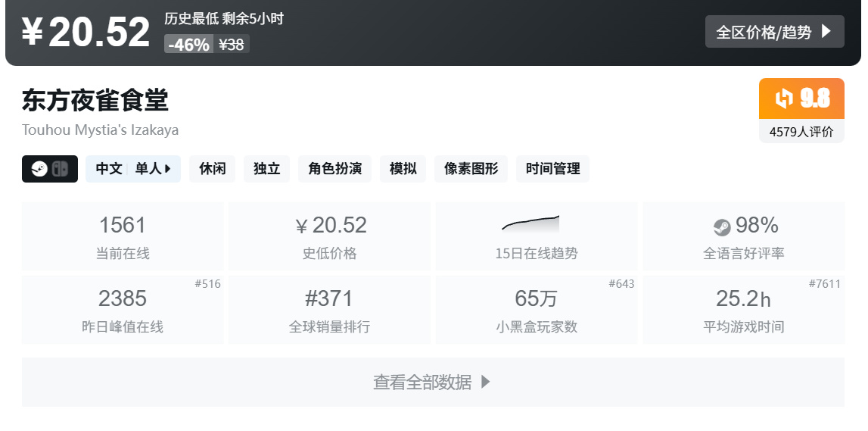This screenshot has width=868, height=431.
Task: Click the 25.2h 平均游戏时间 card
Action: pos(743,310)
